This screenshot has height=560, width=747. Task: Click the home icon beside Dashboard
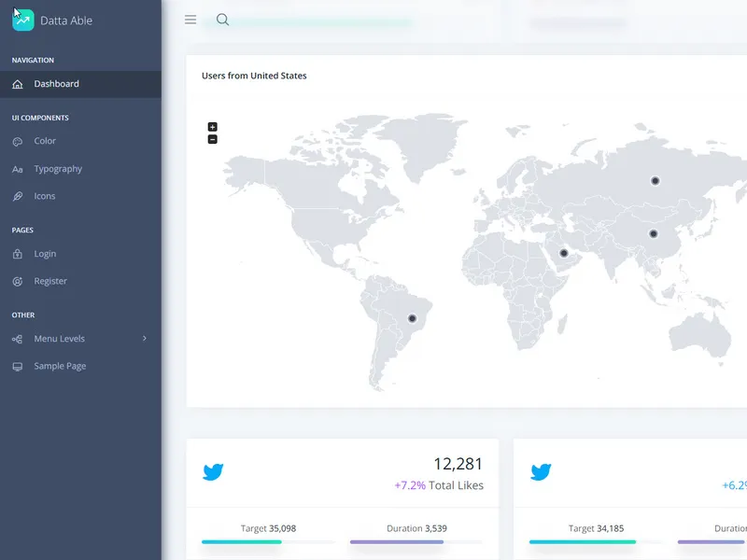17,83
